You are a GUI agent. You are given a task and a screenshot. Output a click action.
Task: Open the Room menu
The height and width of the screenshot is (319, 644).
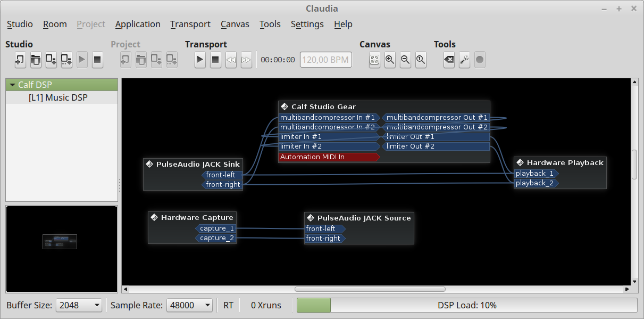[55, 24]
